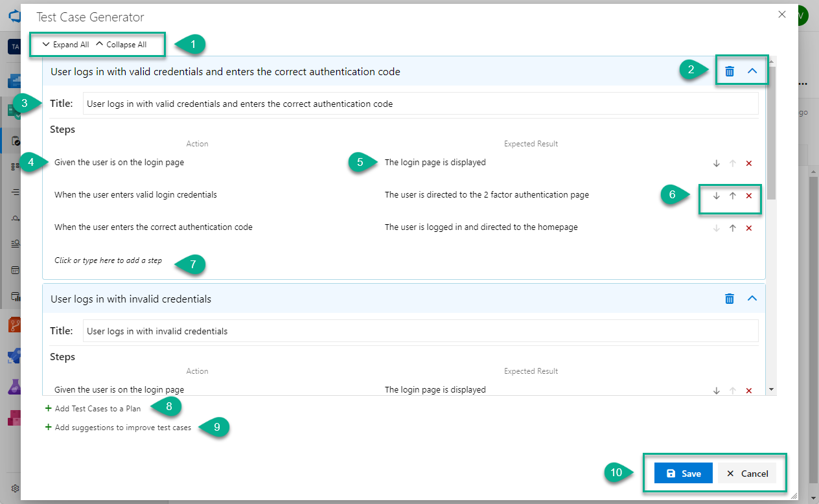Save the generated test cases
The width and height of the screenshot is (819, 504).
click(x=683, y=474)
